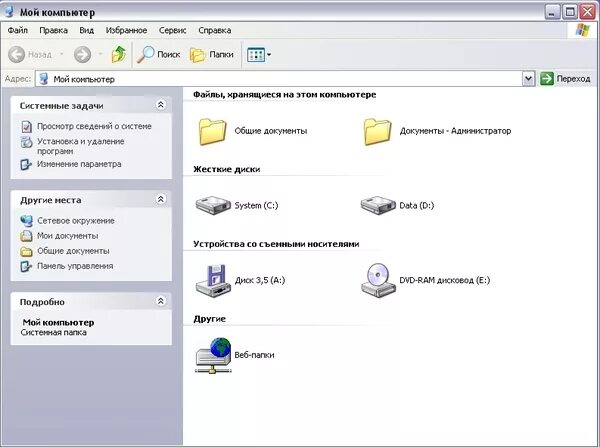Open Общие документы sidebar link

(73, 251)
